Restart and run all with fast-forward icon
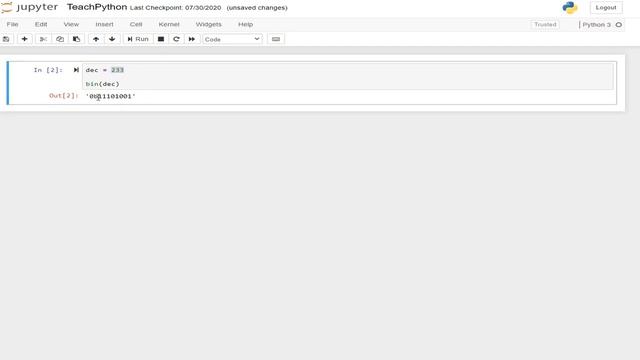Viewport: 640px width, 360px height. (192, 39)
